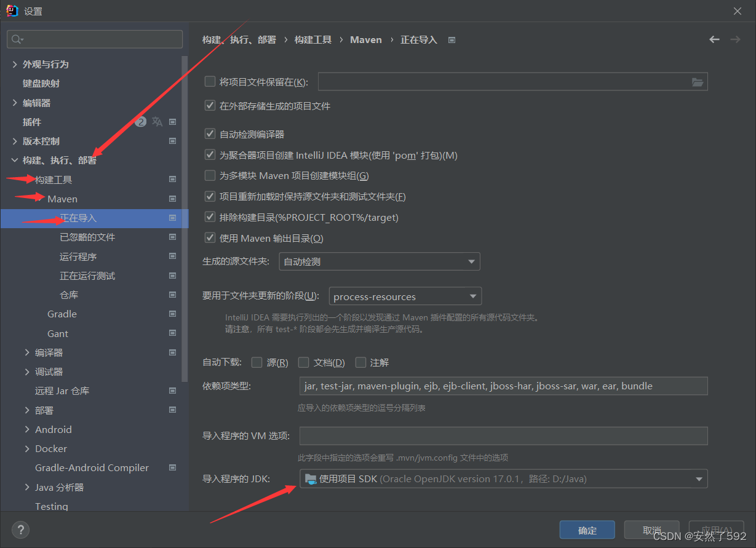Click the help question mark icon
The width and height of the screenshot is (756, 548).
[x=20, y=530]
